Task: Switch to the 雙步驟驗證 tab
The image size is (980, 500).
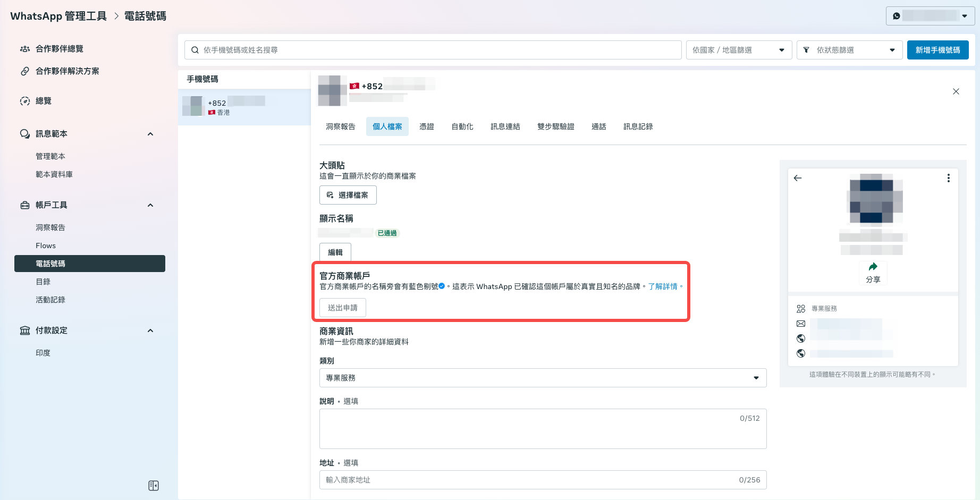Action: [556, 126]
